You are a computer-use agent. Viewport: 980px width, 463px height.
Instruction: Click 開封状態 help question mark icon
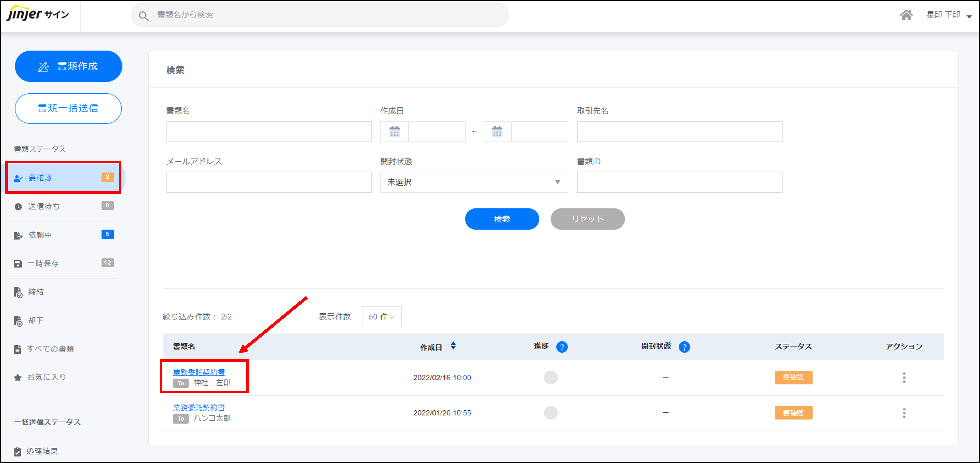pyautogui.click(x=684, y=347)
